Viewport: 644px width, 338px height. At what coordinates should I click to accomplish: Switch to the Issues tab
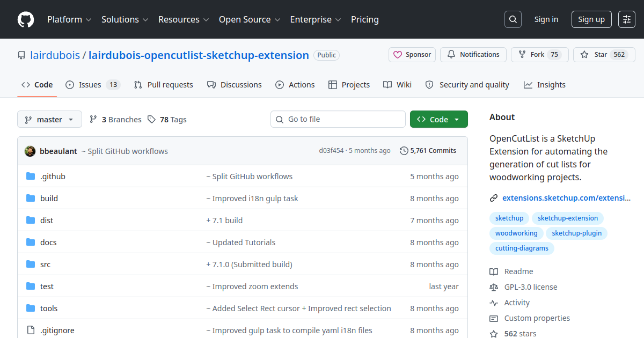[93, 85]
